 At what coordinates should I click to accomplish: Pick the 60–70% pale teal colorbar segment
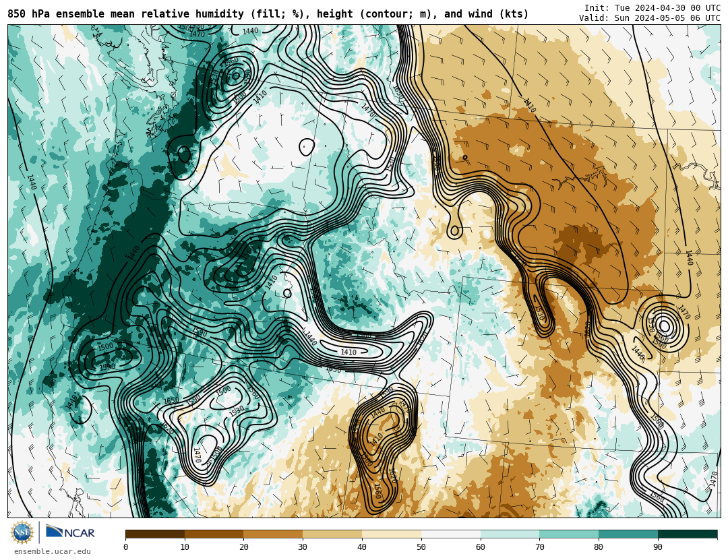510,534
